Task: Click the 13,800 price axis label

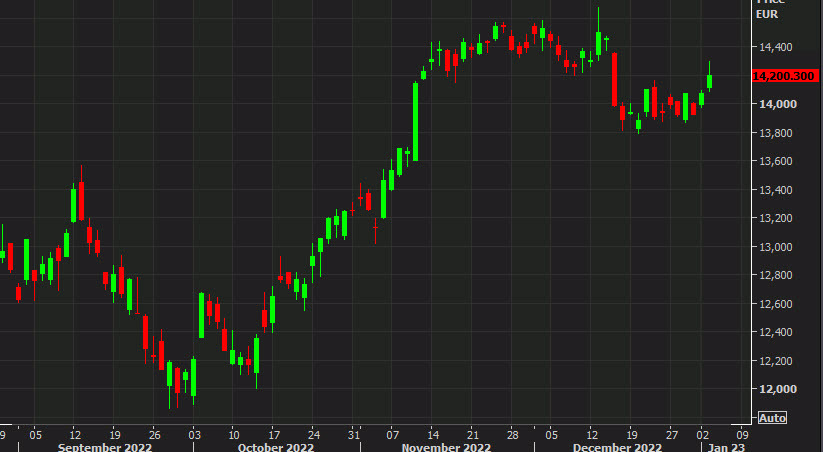Action: coord(775,133)
